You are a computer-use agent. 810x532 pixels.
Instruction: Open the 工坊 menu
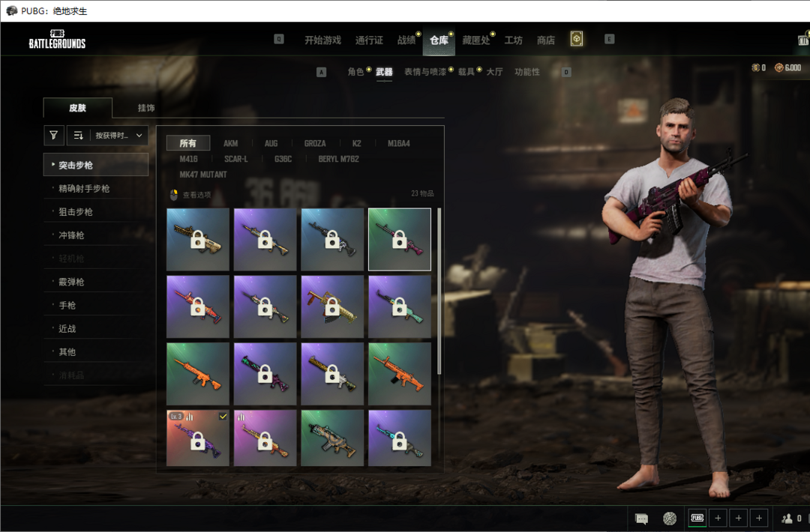[513, 40]
